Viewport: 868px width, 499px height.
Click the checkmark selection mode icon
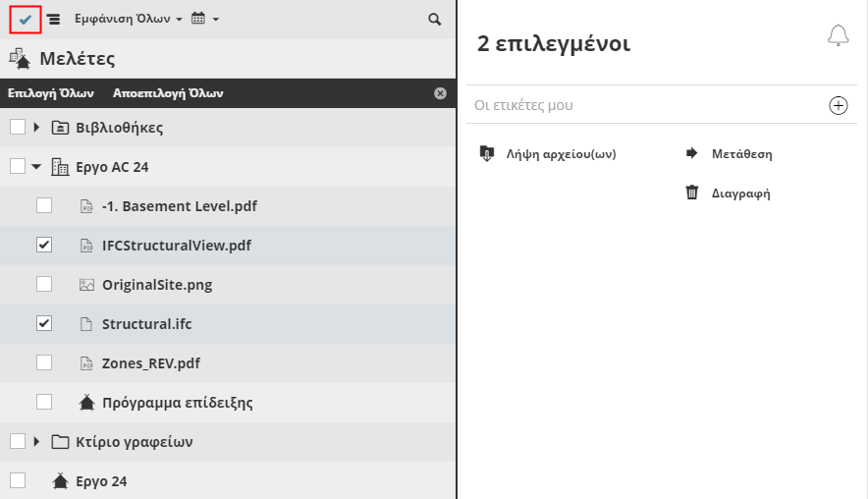[x=26, y=19]
